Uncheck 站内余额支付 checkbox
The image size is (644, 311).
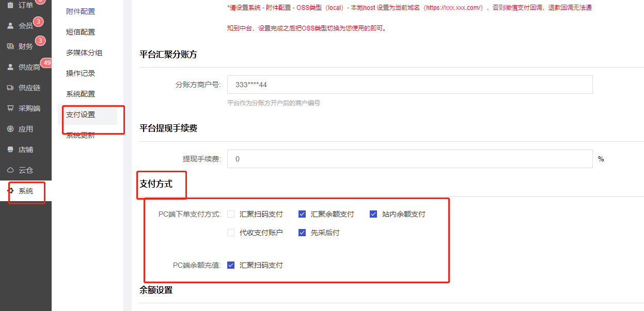[x=373, y=214]
